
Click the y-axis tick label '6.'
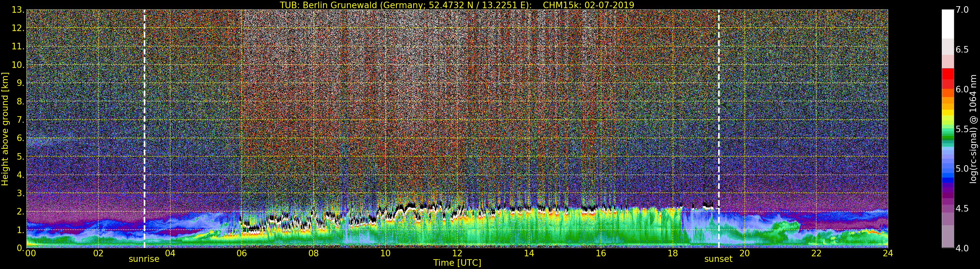click(x=21, y=138)
